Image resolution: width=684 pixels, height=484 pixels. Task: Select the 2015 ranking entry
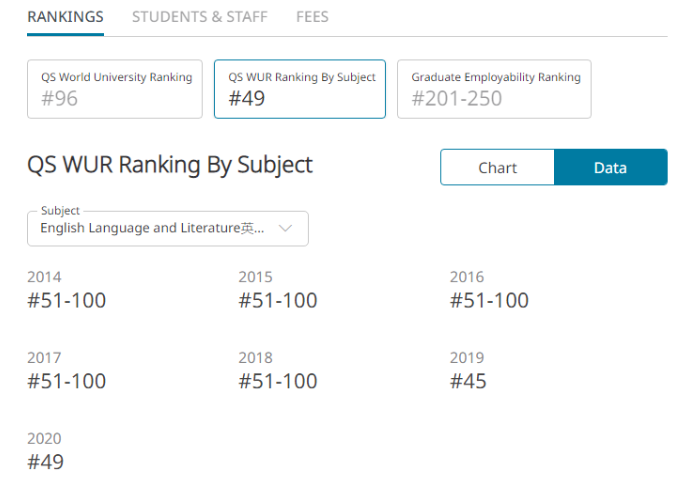click(277, 290)
